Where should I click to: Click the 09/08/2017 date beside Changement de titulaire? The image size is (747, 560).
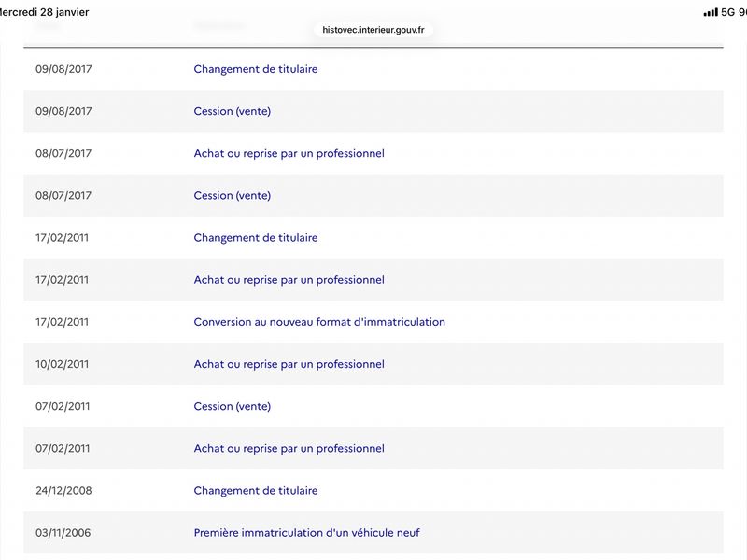pyautogui.click(x=63, y=69)
